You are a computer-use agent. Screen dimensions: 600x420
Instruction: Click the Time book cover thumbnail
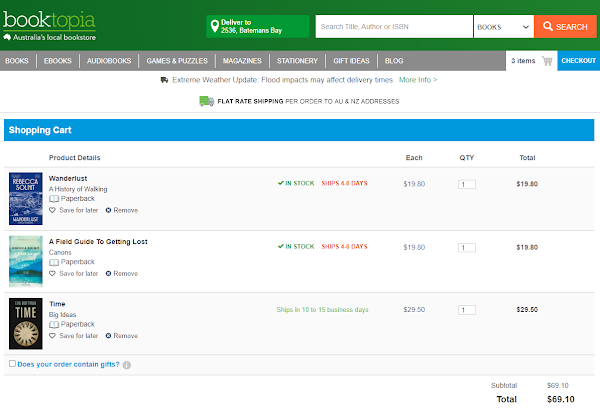coord(26,324)
